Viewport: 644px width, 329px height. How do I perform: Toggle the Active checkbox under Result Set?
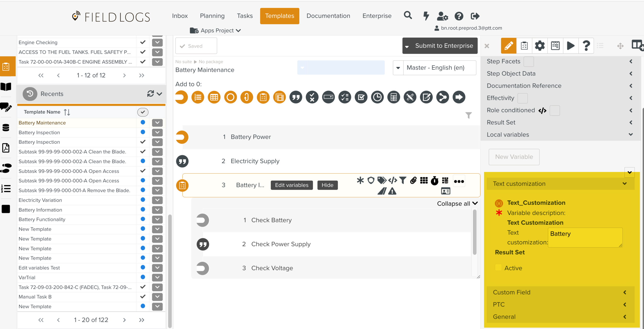coord(498,268)
